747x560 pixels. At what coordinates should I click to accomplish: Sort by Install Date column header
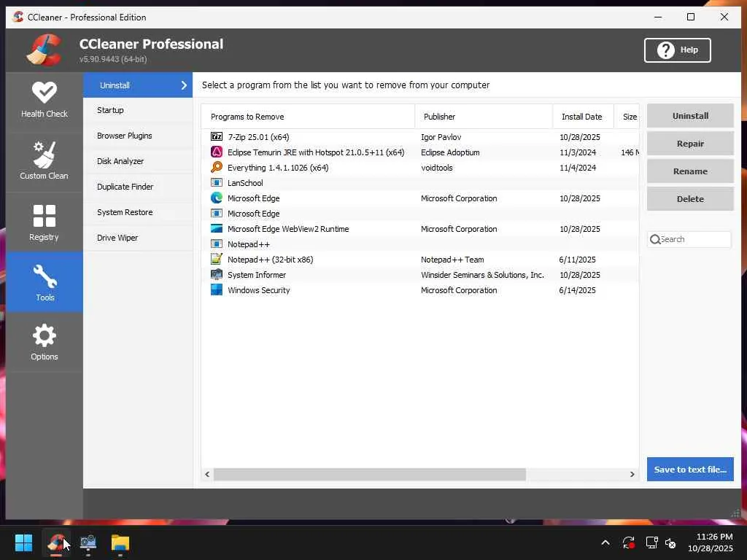click(x=583, y=117)
